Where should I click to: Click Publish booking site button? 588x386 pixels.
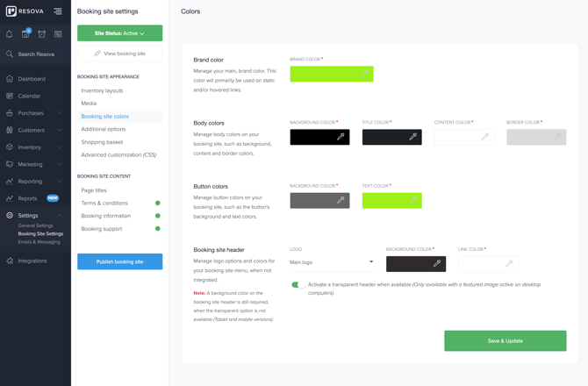coord(119,261)
